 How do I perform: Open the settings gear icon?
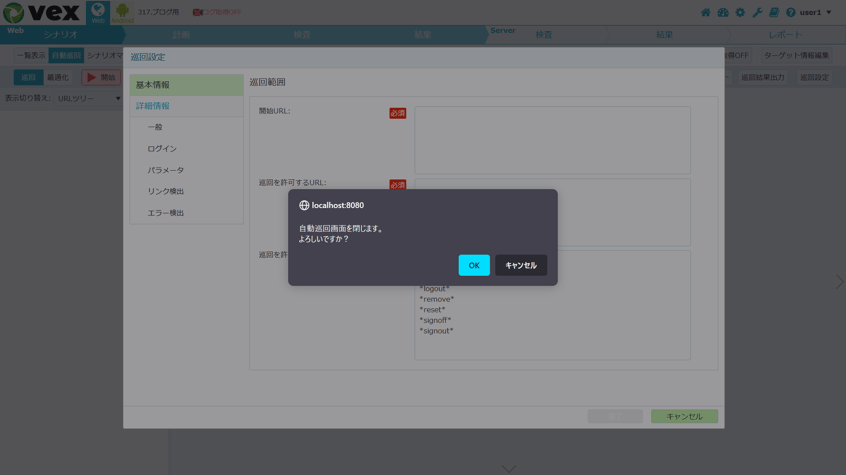[740, 12]
